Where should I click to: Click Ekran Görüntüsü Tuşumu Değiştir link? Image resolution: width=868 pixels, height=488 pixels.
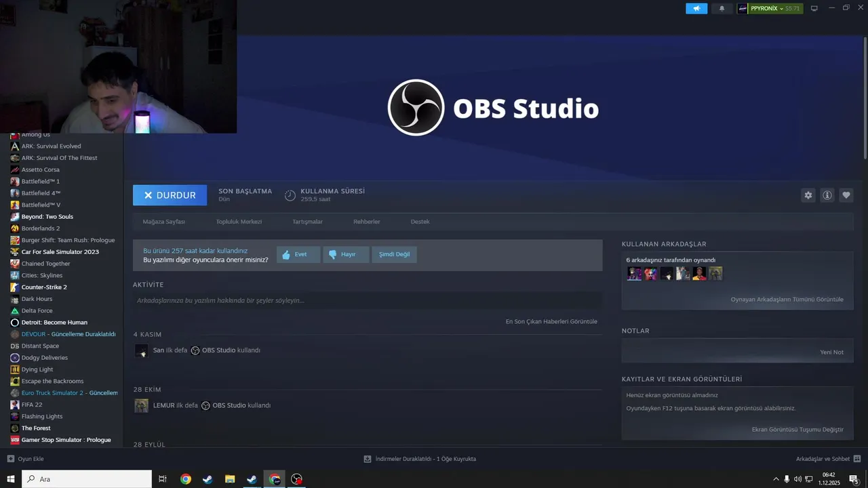click(797, 430)
